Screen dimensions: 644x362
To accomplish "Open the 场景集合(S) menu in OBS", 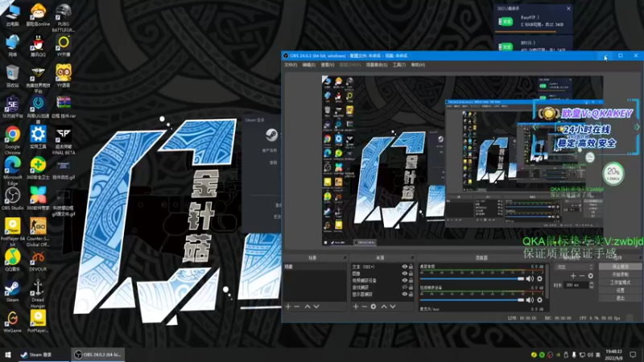I will point(377,65).
